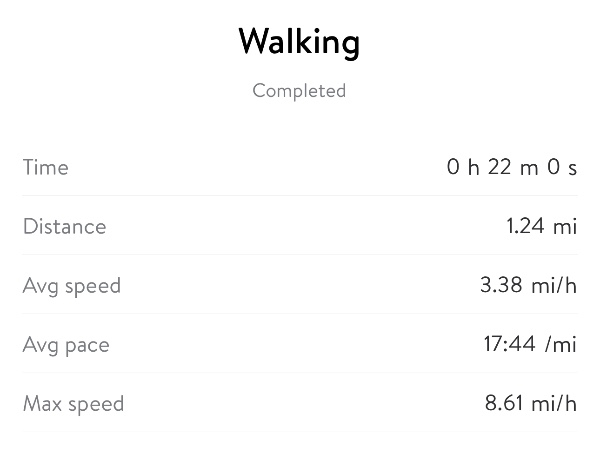Click the "0 h" hours value
600x450 pixels.
pyautogui.click(x=464, y=167)
